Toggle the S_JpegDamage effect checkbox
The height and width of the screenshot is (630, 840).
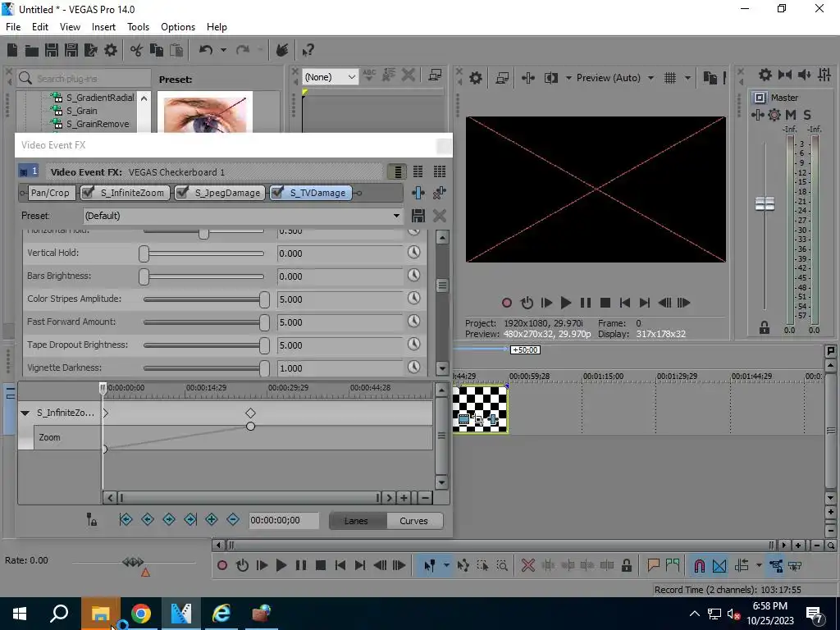point(182,192)
